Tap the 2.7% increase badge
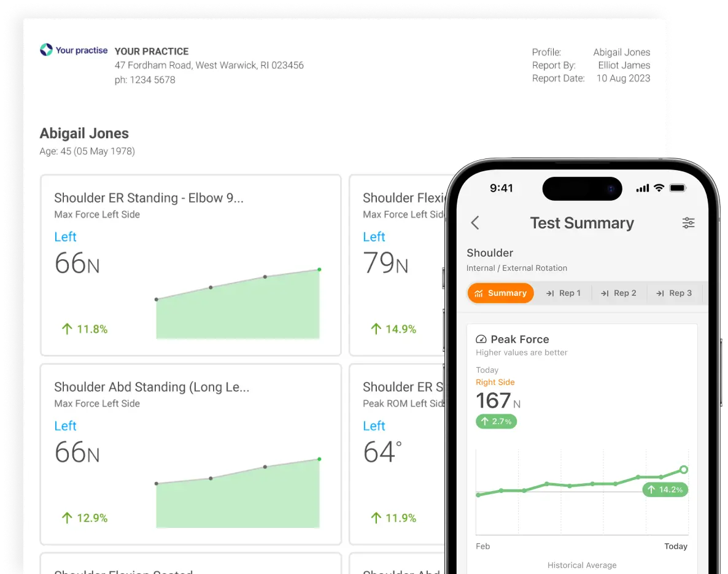The height and width of the screenshot is (574, 728). [496, 421]
